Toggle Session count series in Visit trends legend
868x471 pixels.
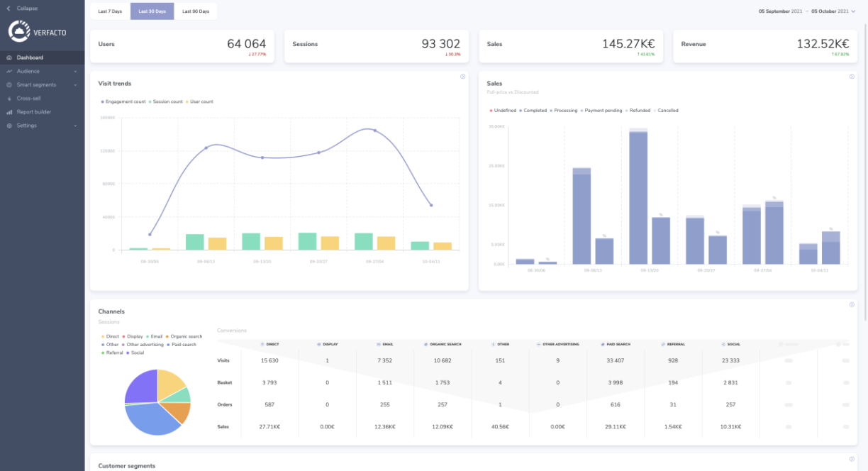click(x=165, y=101)
